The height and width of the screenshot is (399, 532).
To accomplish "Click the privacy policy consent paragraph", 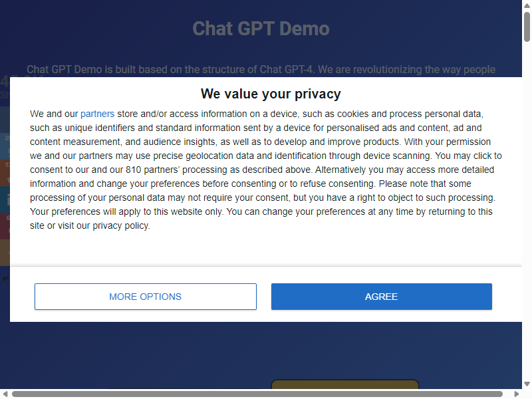I will tap(265, 170).
